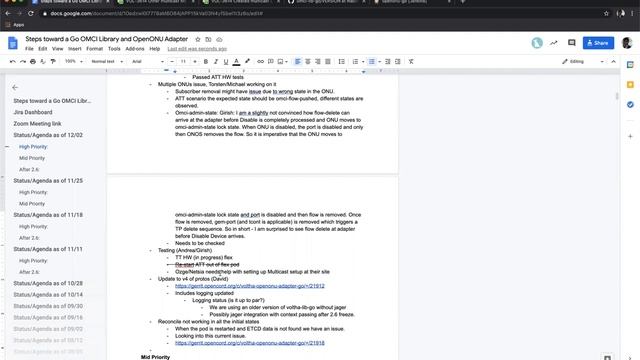Open the highlight color picker
Image resolution: width=640 pixels, height=360 pixels.
(x=247, y=62)
